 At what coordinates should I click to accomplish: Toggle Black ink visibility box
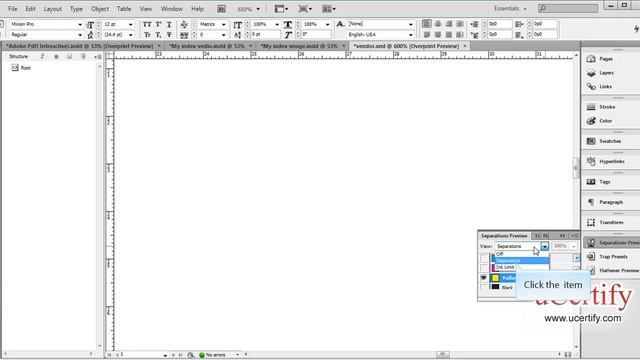click(484, 287)
